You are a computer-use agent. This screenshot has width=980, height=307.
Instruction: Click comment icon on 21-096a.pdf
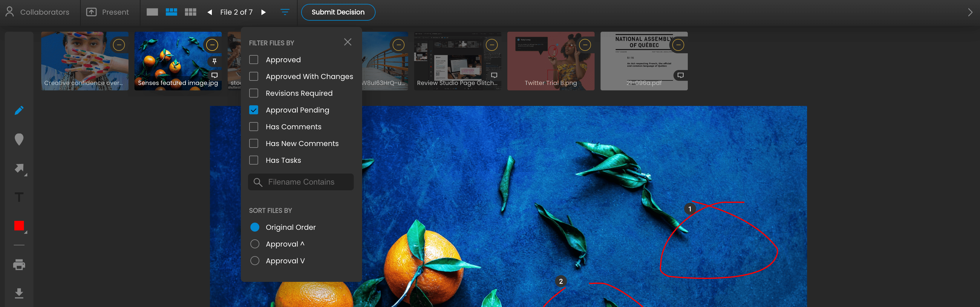[x=681, y=75]
